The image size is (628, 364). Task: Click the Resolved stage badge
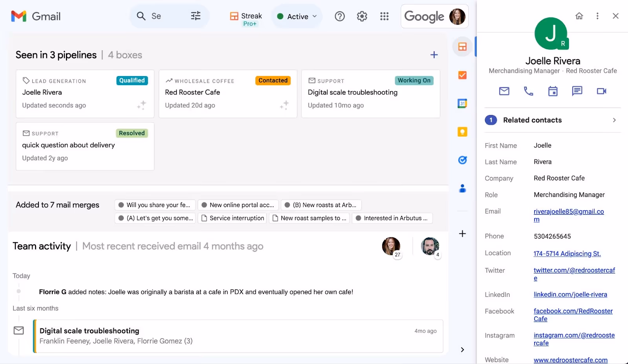(x=132, y=133)
